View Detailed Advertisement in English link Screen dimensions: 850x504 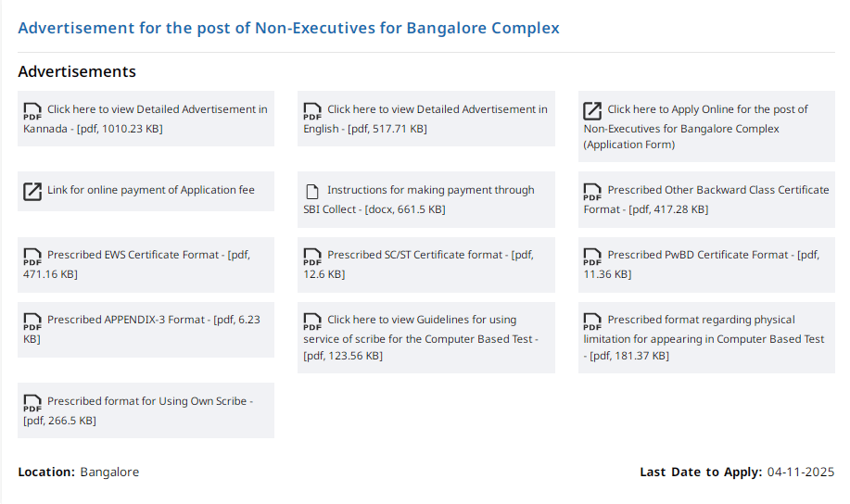tap(437, 109)
